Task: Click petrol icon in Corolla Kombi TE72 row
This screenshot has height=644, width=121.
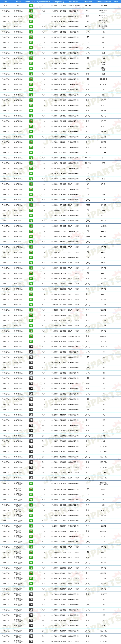Action: click(31, 484)
